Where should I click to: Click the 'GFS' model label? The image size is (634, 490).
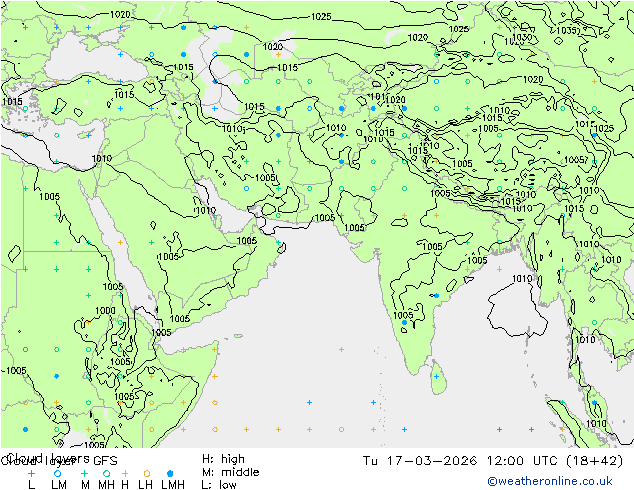pos(105,461)
